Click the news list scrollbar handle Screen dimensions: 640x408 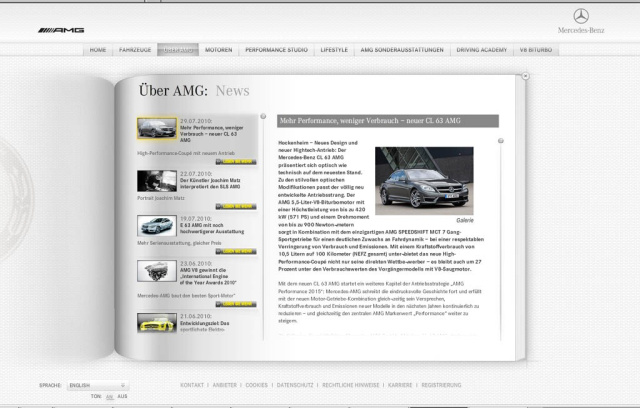(x=263, y=116)
